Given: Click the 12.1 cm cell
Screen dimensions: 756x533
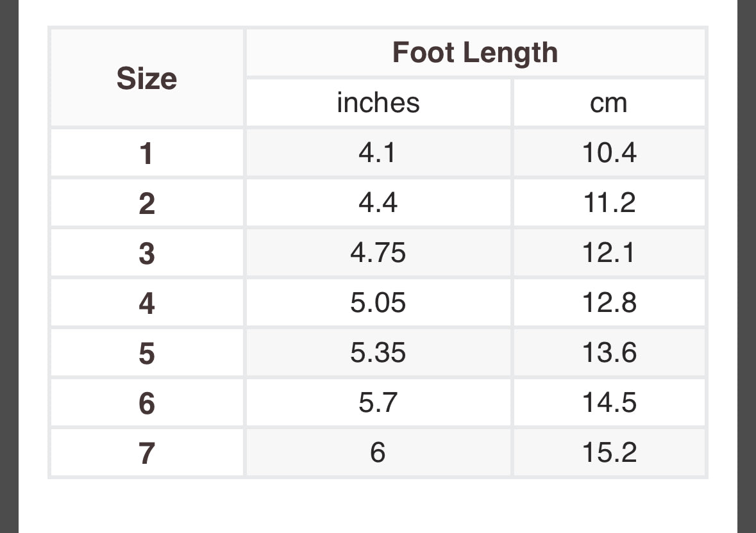Looking at the screenshot, I should point(609,253).
